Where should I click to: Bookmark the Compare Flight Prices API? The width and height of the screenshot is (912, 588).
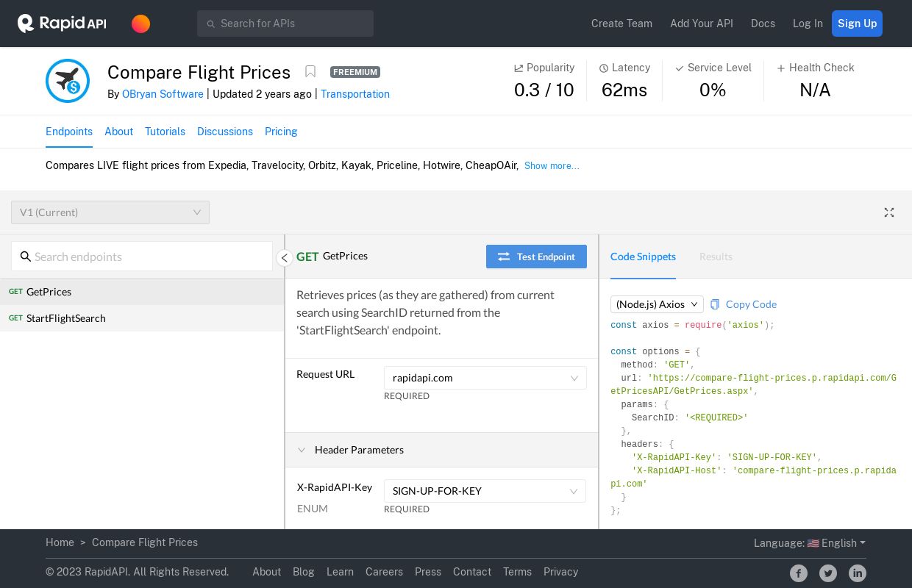coord(310,71)
